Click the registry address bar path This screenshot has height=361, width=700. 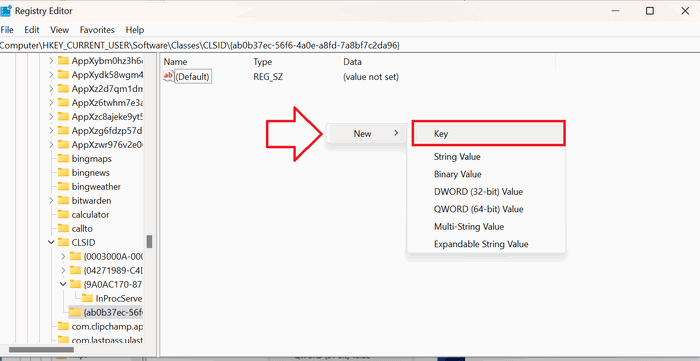(x=200, y=46)
